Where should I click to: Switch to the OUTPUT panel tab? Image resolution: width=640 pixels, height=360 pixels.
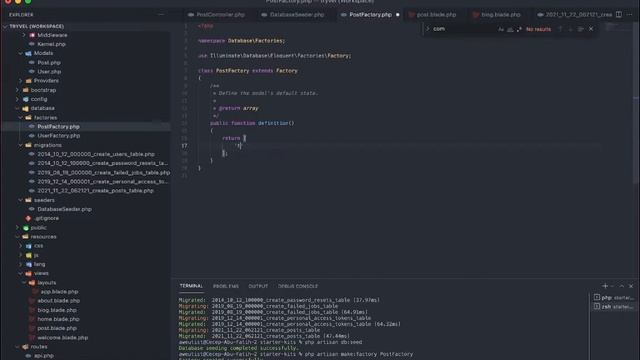[x=258, y=286]
